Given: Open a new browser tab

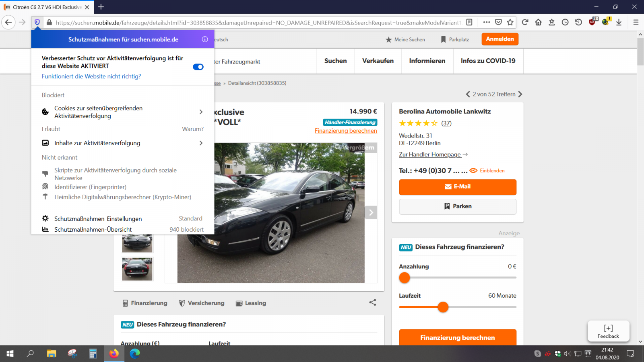Looking at the screenshot, I should [x=101, y=7].
